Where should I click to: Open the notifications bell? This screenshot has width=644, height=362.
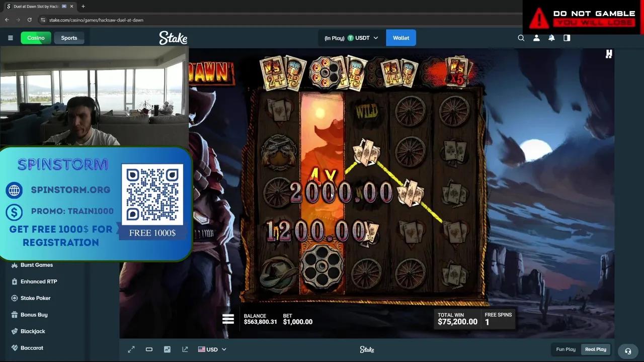(551, 38)
